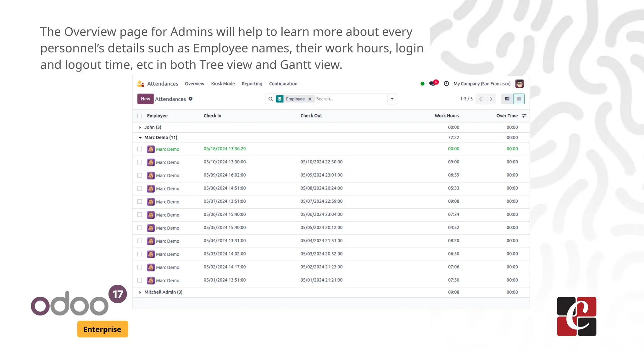Image resolution: width=644 pixels, height=362 pixels.
Task: Check the 05/07/2024 13:51:00 attendance row
Action: coord(140,202)
